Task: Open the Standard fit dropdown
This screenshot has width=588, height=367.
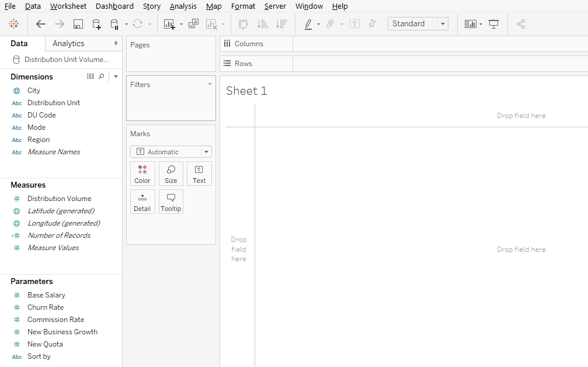Action: (443, 23)
